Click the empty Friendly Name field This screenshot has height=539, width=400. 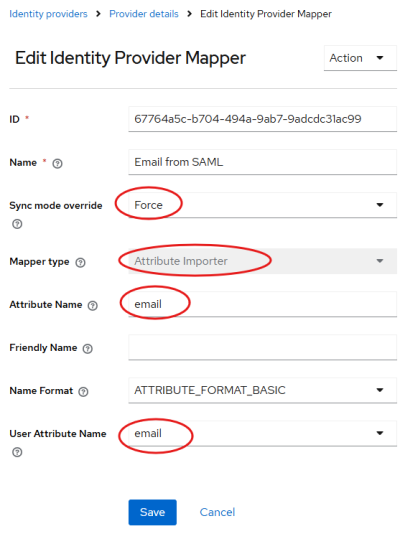tap(263, 347)
